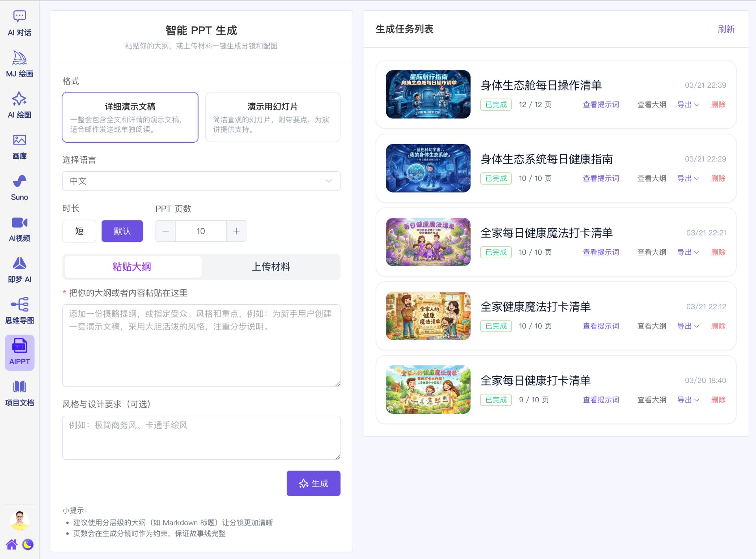Click the 生成 button
The height and width of the screenshot is (559, 756).
(313, 483)
